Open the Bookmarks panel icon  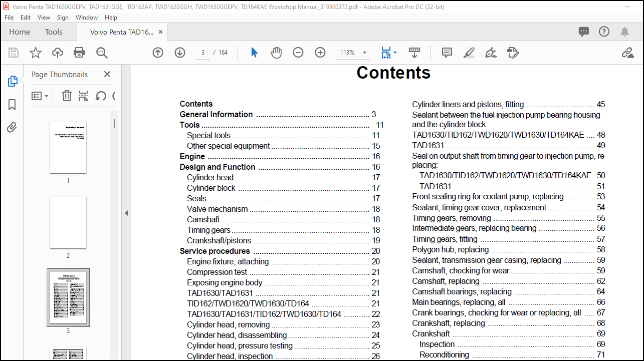point(13,105)
